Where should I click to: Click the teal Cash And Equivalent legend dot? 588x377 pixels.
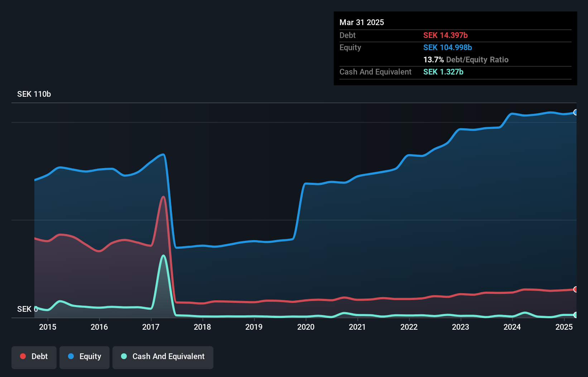[124, 356]
